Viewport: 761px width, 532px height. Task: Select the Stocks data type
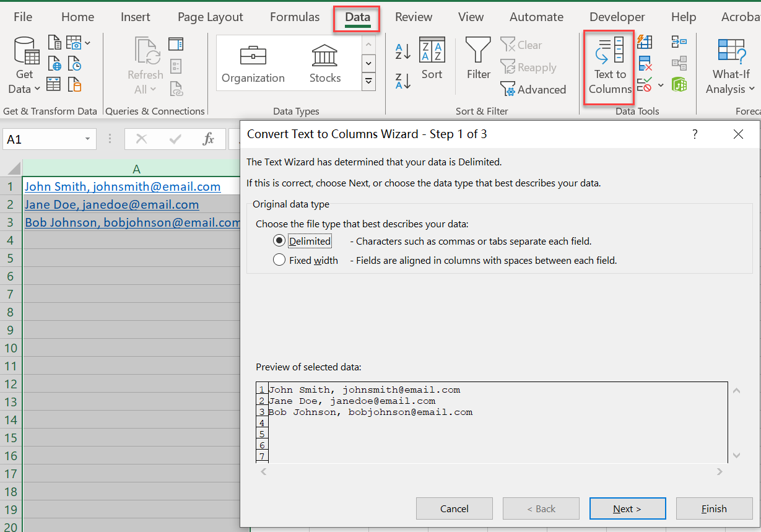coord(325,64)
